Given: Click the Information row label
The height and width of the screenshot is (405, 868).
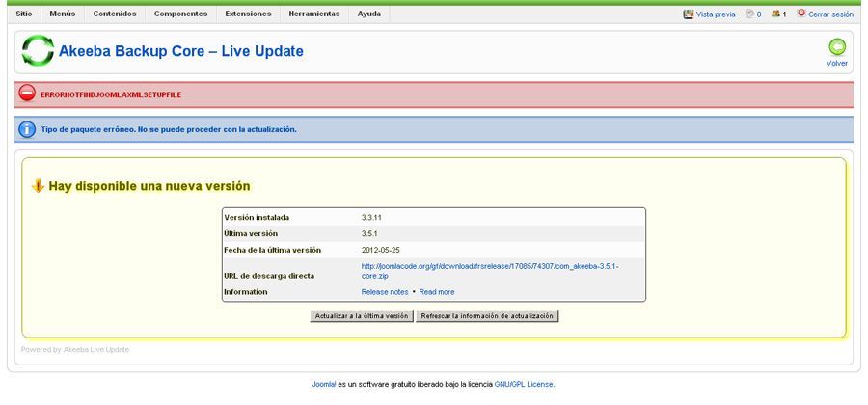Looking at the screenshot, I should [246, 292].
